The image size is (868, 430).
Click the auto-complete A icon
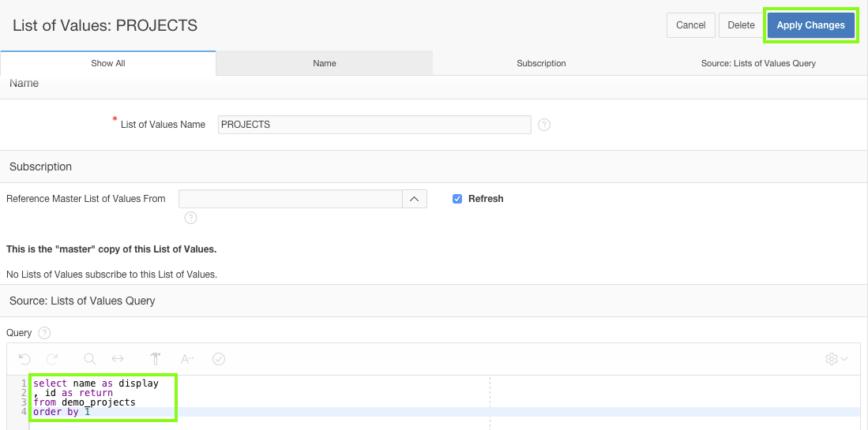point(187,359)
